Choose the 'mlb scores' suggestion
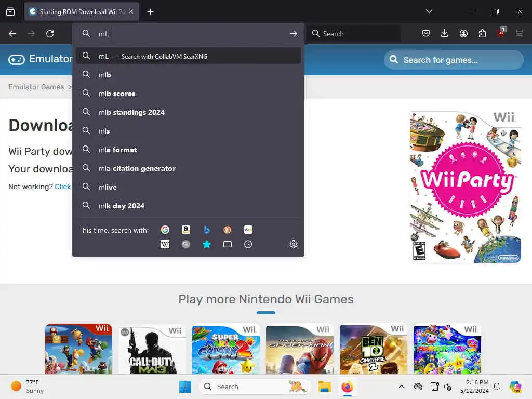This screenshot has width=532, height=399. (x=188, y=94)
